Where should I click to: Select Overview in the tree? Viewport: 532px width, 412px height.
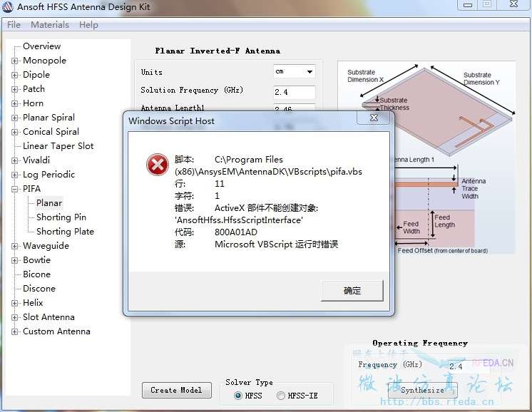pyautogui.click(x=41, y=46)
